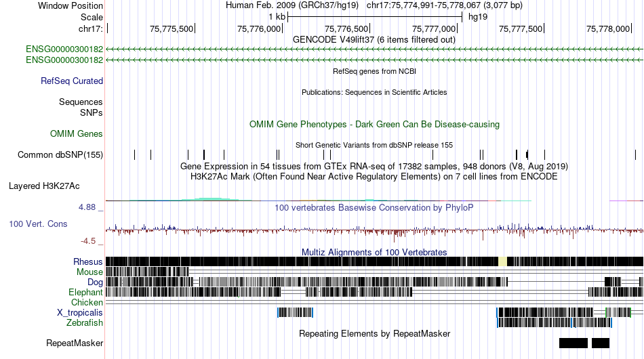Viewport: 644px width, 359px height.
Task: Click the Rhesus species label
Action: coord(88,261)
